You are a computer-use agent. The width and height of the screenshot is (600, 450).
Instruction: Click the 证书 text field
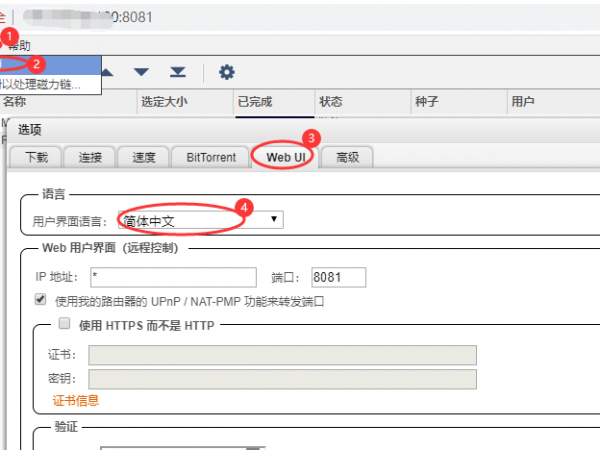pyautogui.click(x=282, y=355)
